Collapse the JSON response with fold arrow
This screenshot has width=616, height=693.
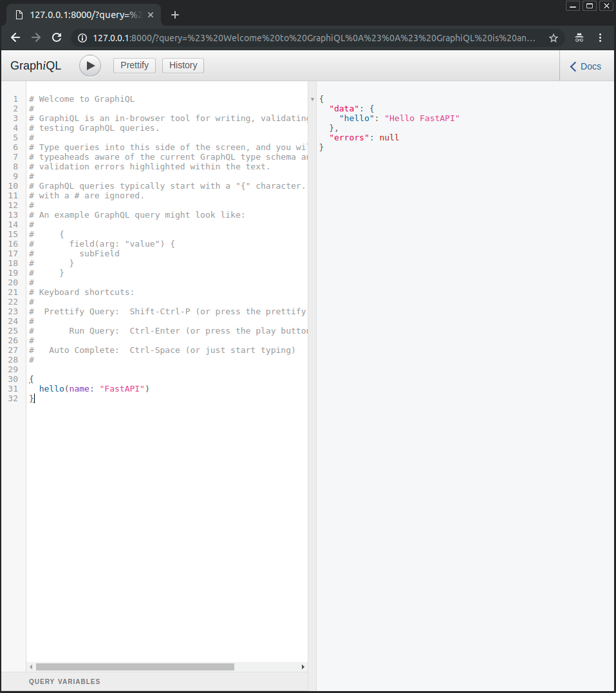(x=313, y=99)
